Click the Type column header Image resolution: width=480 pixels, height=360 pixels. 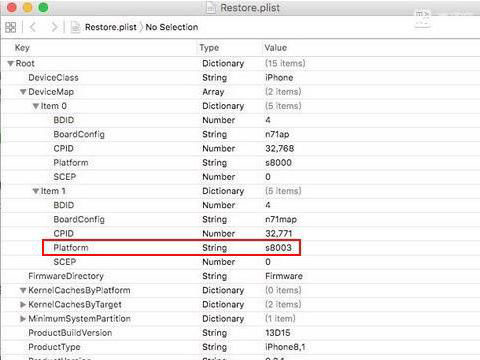[209, 48]
